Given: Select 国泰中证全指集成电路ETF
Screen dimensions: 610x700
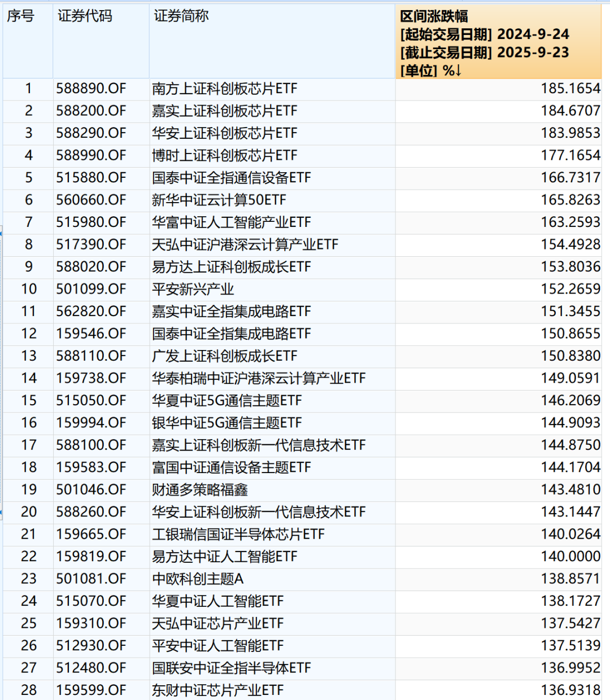Looking at the screenshot, I should pyautogui.click(x=232, y=334).
